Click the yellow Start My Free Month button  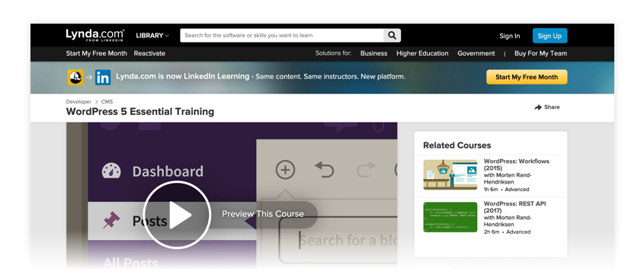527,77
